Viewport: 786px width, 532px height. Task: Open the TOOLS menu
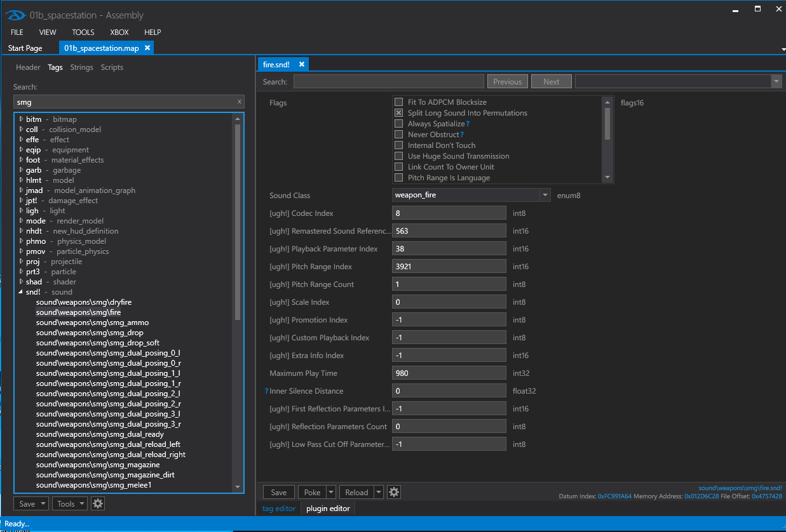pos(83,32)
